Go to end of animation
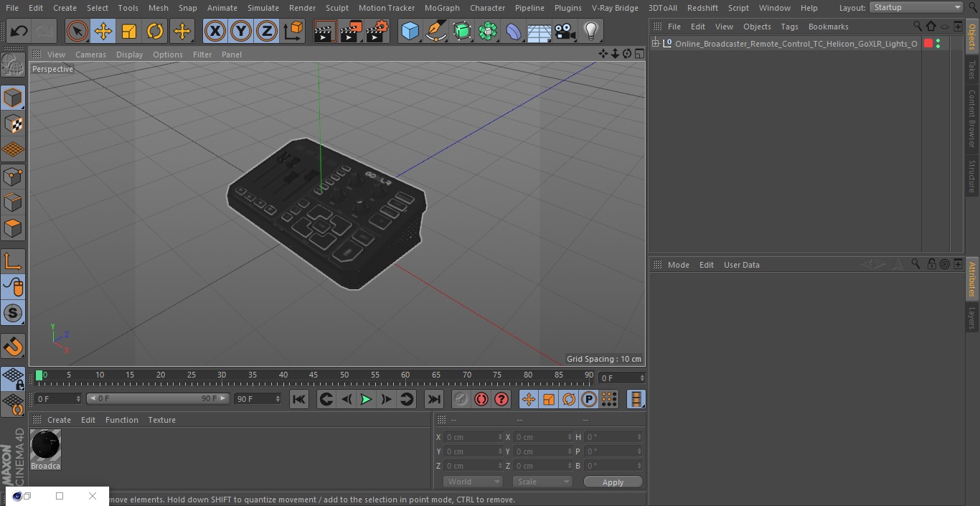This screenshot has width=980, height=506. coord(434,399)
